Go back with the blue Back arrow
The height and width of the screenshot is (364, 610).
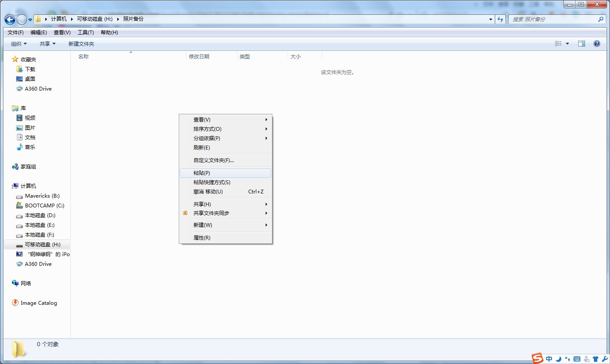pos(10,19)
